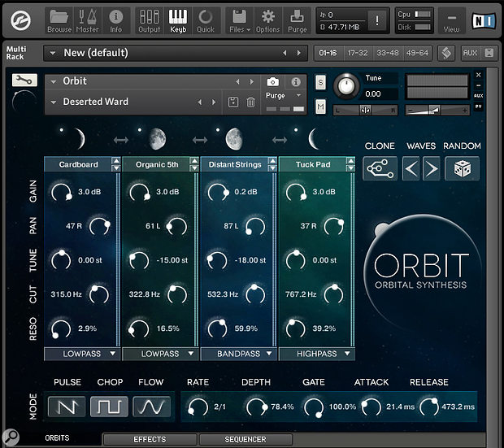Open the Options gear dialog

(267, 20)
